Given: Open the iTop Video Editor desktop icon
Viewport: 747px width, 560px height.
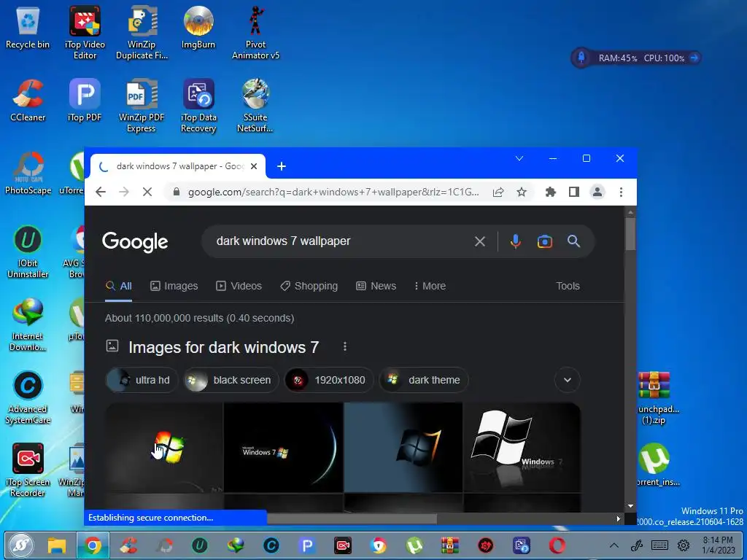Looking at the screenshot, I should pos(85,32).
